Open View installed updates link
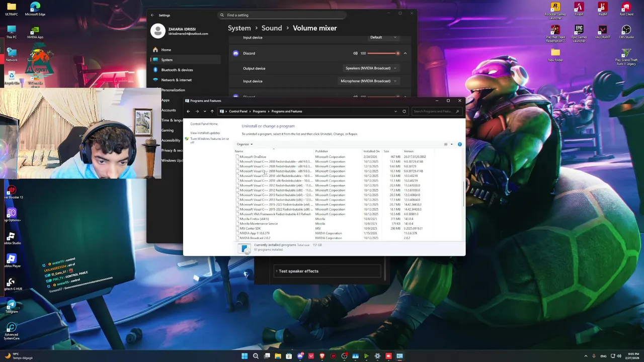This screenshot has width=644, height=362. coord(205,133)
